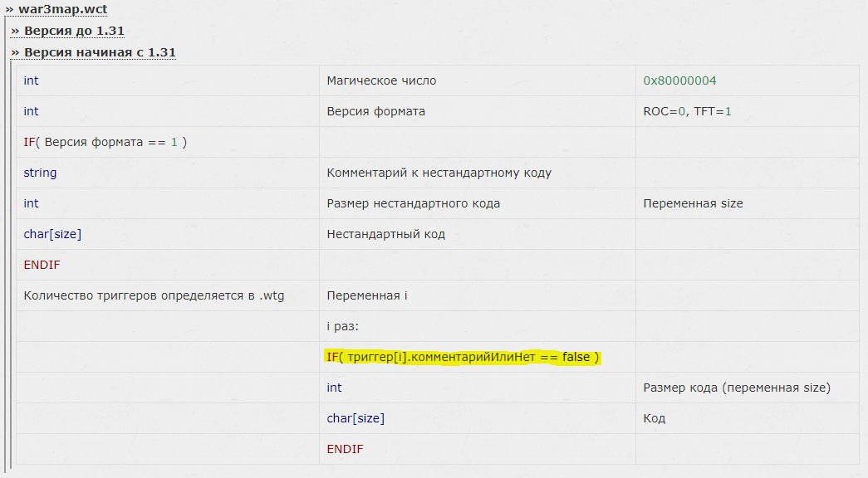
Task: Click "Размер кода (переменная size)" cell
Action: pos(748,388)
